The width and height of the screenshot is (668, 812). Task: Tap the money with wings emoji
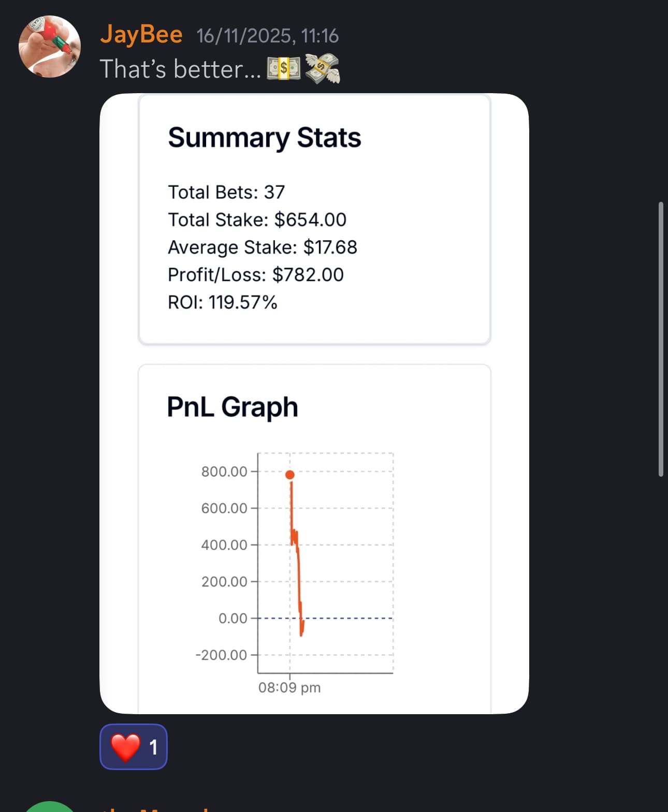(322, 69)
